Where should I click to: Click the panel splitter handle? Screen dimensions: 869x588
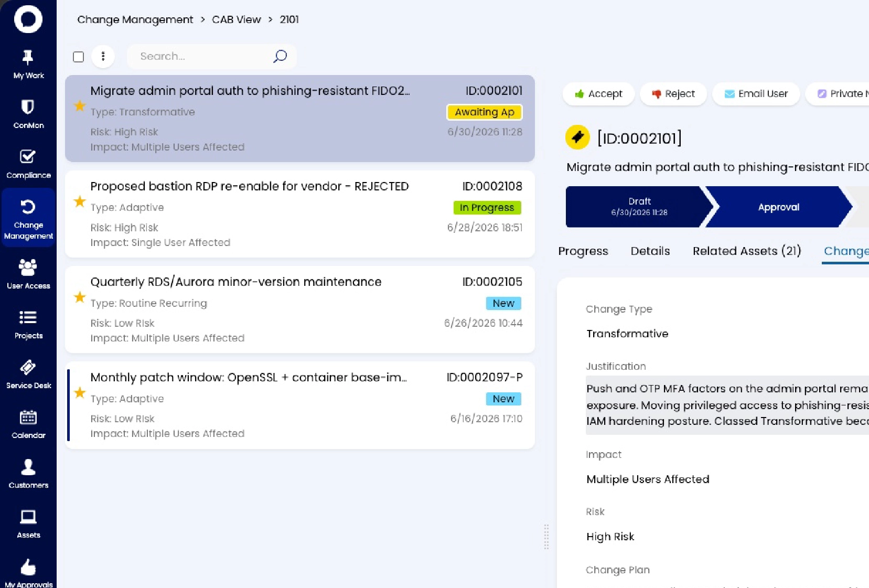(x=546, y=536)
